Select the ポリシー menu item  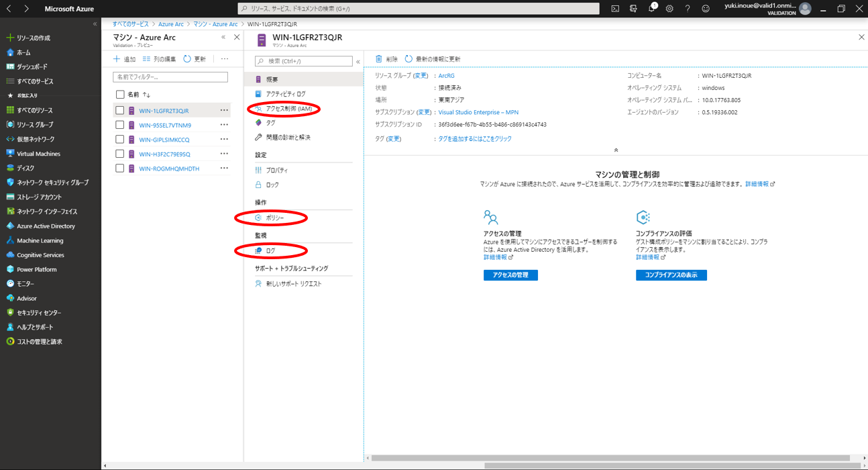tap(275, 218)
